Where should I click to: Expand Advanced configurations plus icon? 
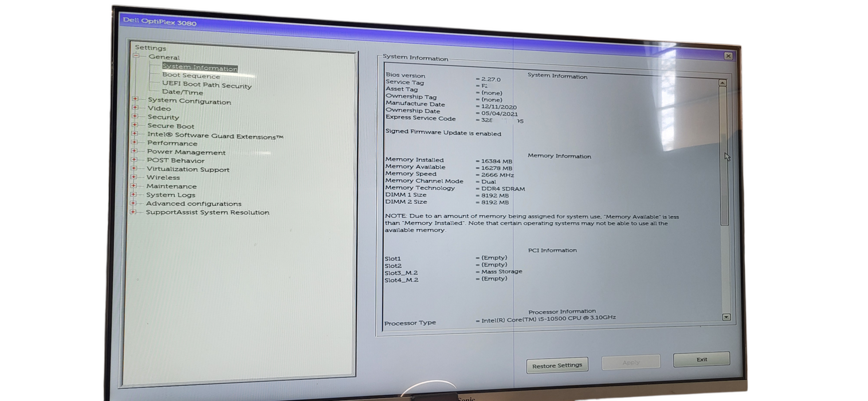[133, 203]
